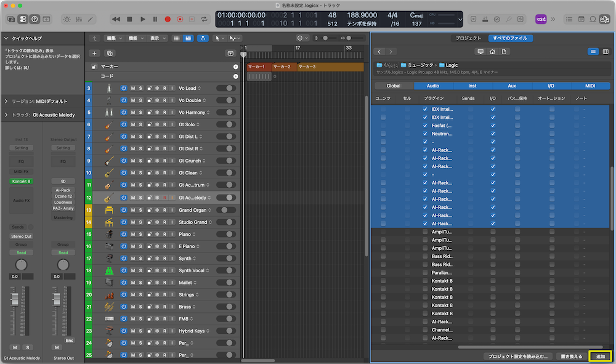Open the Kontakt 8 instrument slot
616x364 pixels.
(21, 182)
